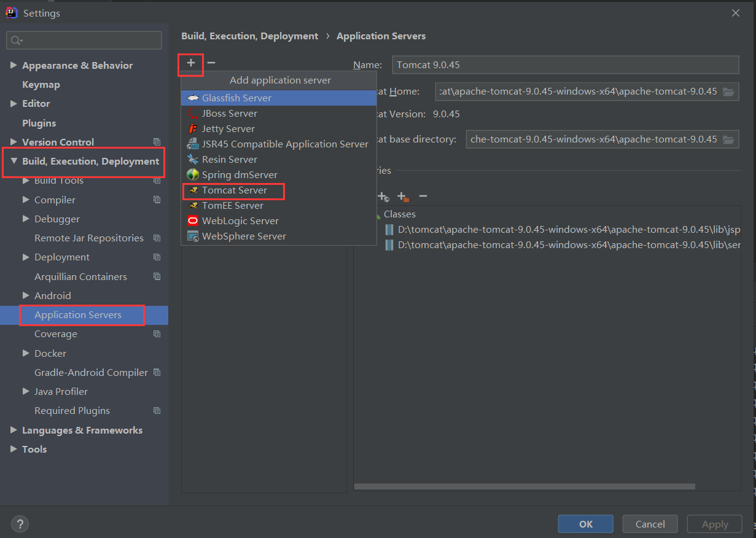Image resolution: width=756 pixels, height=538 pixels.
Task: Click the minus remove server icon
Action: click(x=211, y=63)
